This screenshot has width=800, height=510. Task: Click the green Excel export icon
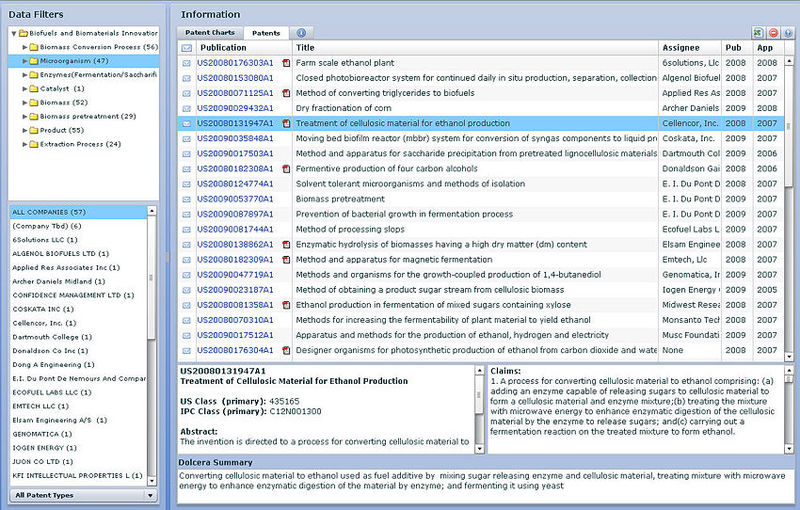click(760, 33)
